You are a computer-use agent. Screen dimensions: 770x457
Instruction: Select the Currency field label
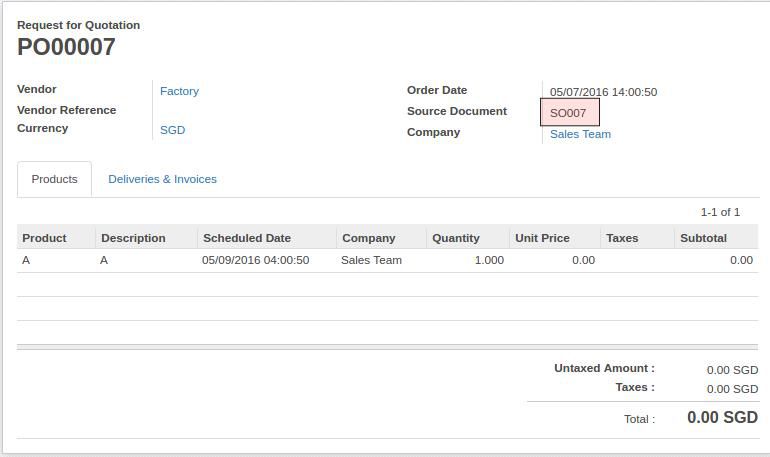pos(43,128)
